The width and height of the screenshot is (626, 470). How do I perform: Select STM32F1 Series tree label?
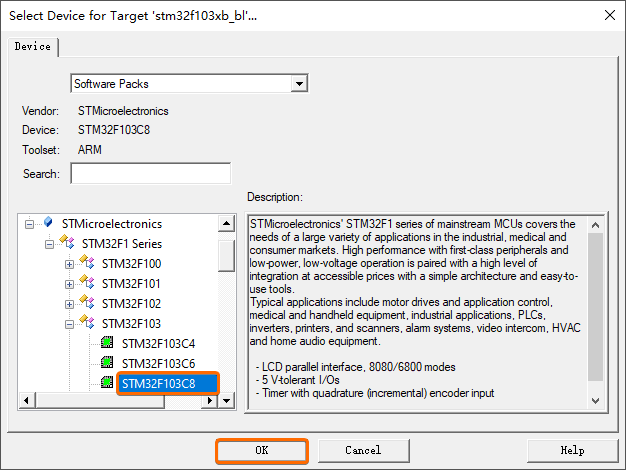[x=122, y=244]
